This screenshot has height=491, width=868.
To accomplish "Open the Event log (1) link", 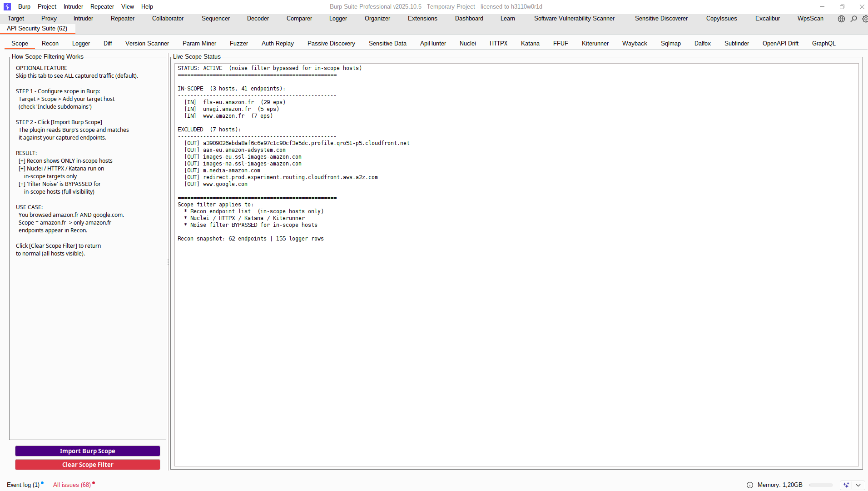I will [x=23, y=485].
